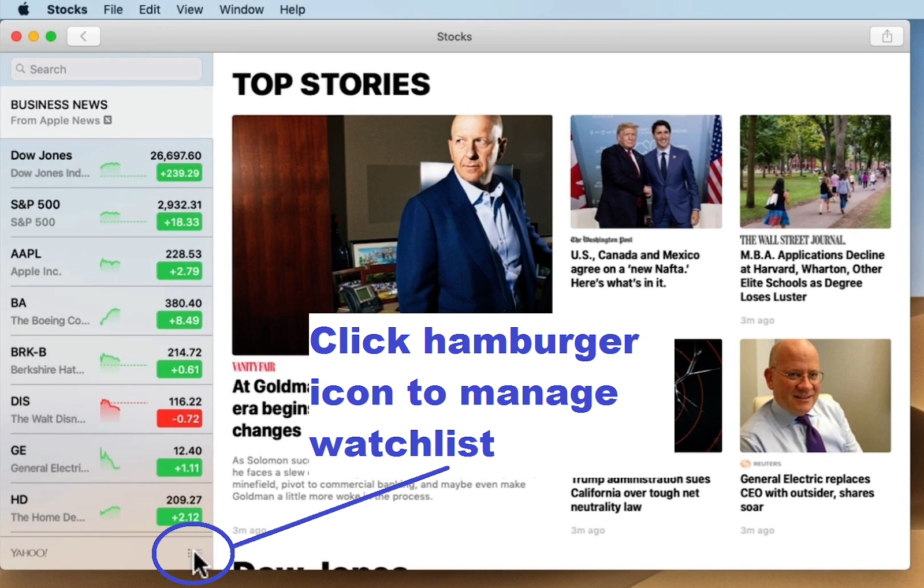Open the File menu

pyautogui.click(x=113, y=9)
